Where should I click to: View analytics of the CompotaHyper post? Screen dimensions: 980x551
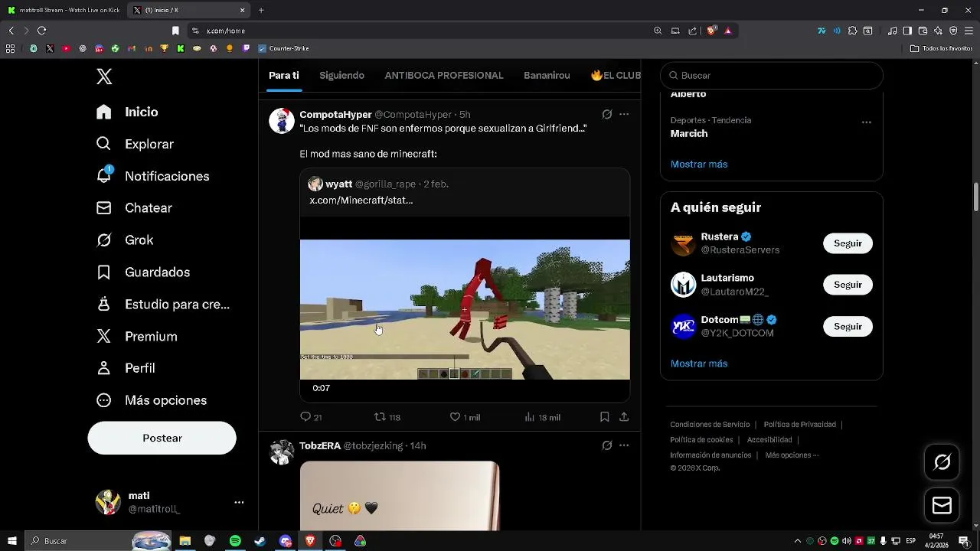(542, 417)
